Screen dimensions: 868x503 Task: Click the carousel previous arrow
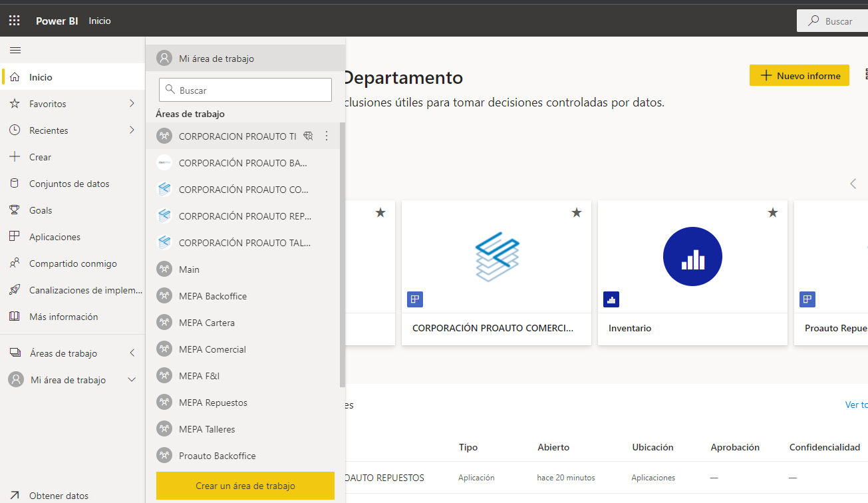pos(853,184)
